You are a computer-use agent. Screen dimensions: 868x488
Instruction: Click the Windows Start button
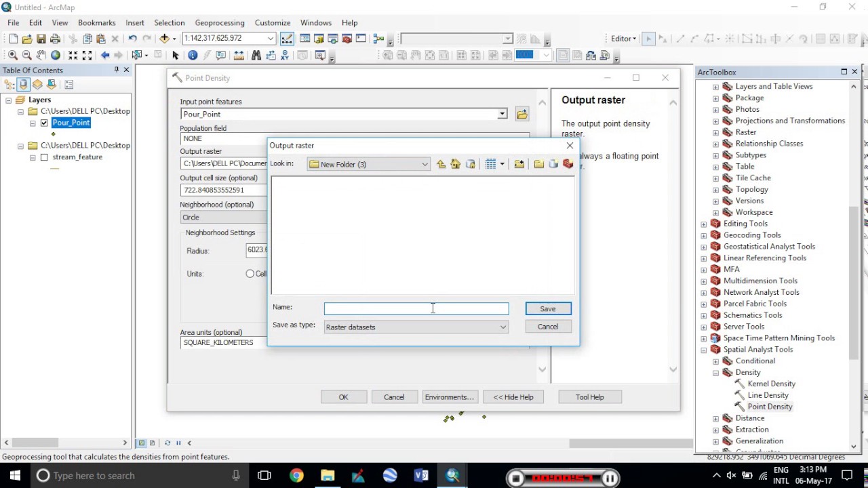click(x=15, y=476)
